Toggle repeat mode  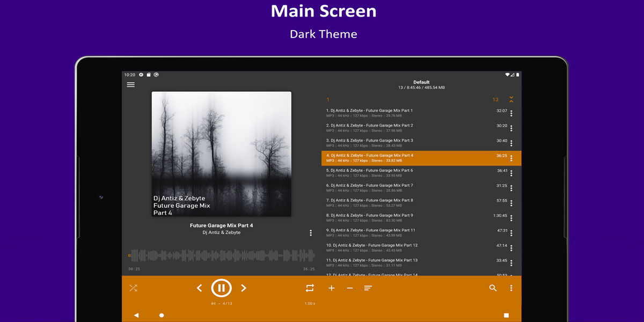point(310,288)
